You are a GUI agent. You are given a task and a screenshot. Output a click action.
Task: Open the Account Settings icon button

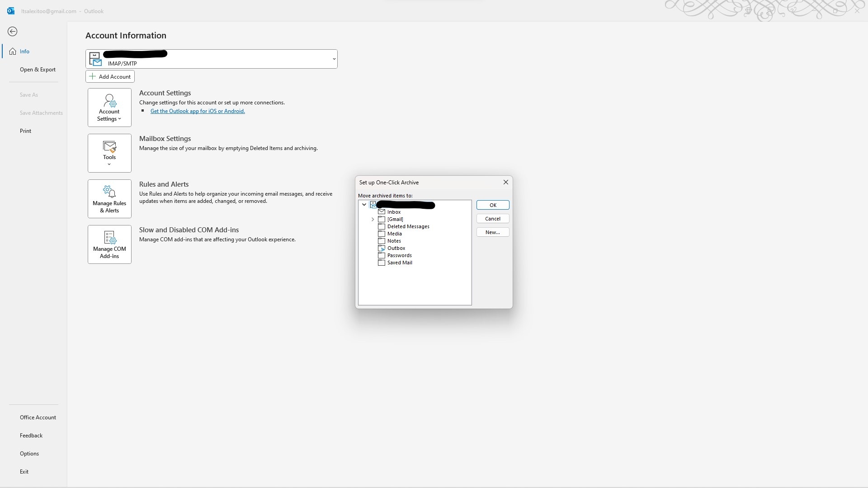(x=109, y=107)
